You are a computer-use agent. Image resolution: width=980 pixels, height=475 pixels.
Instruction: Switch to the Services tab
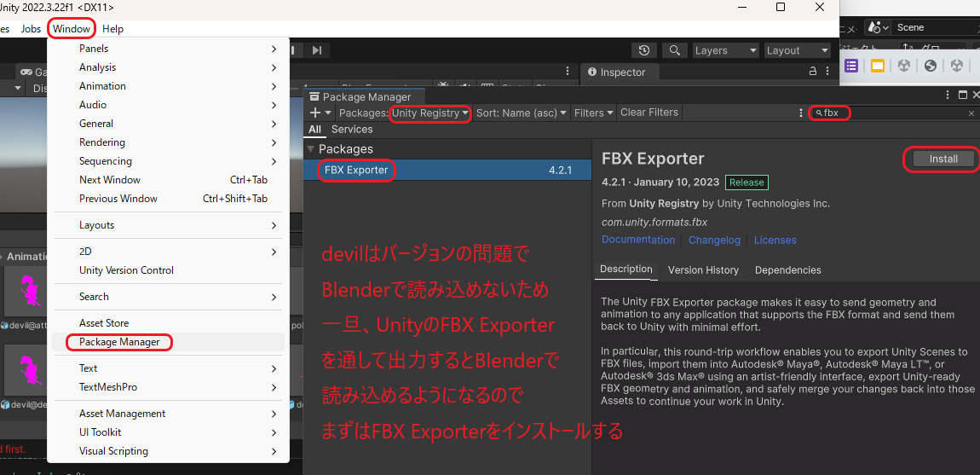(352, 130)
